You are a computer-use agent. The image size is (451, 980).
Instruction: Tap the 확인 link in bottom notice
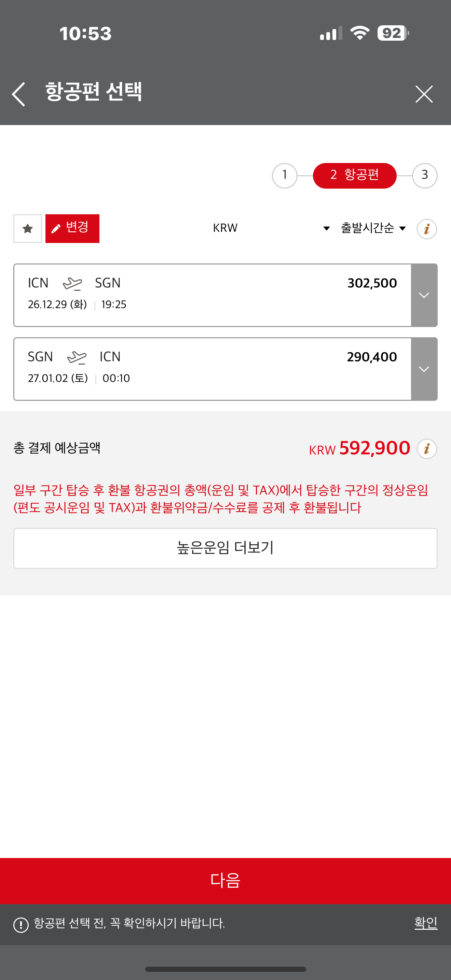(x=425, y=923)
